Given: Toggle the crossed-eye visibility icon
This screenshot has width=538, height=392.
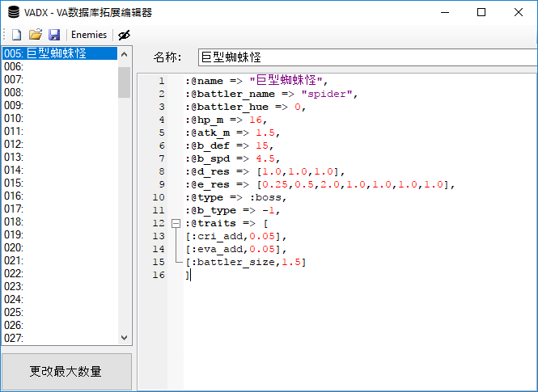Looking at the screenshot, I should click(125, 35).
